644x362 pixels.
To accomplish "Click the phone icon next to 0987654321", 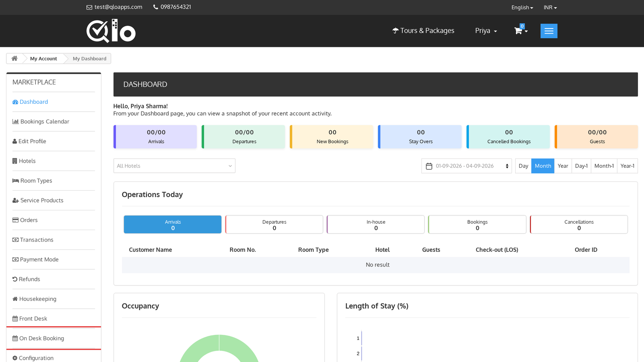I will click(x=155, y=7).
